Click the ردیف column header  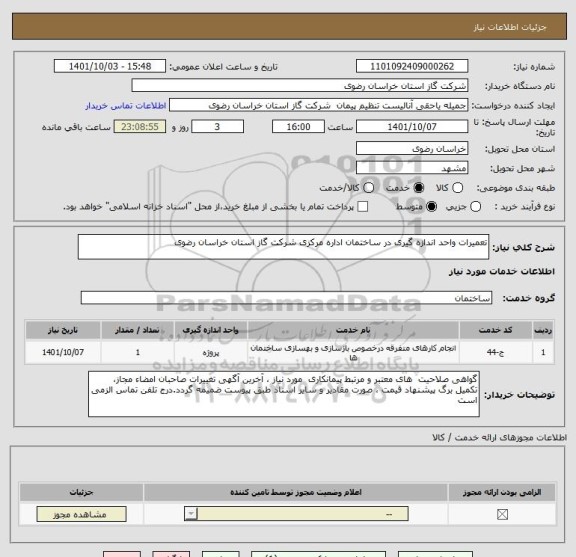[543, 330]
